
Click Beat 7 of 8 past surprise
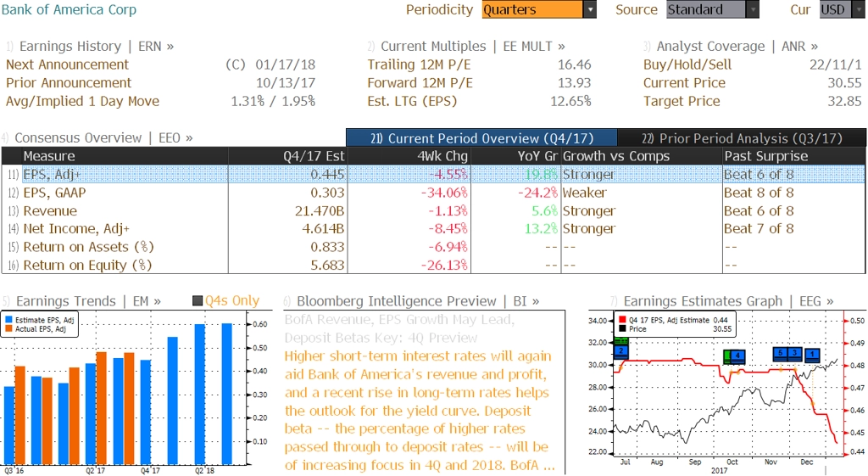point(759,228)
